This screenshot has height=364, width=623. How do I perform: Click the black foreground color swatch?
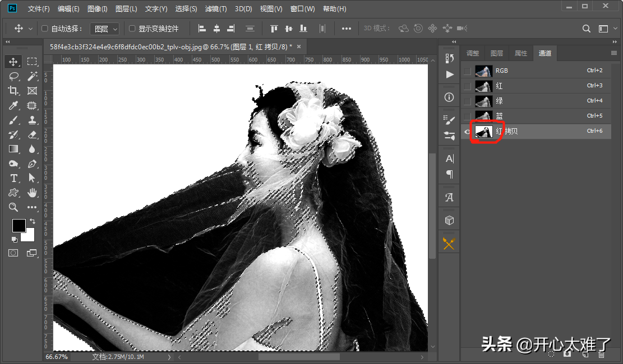pos(19,225)
